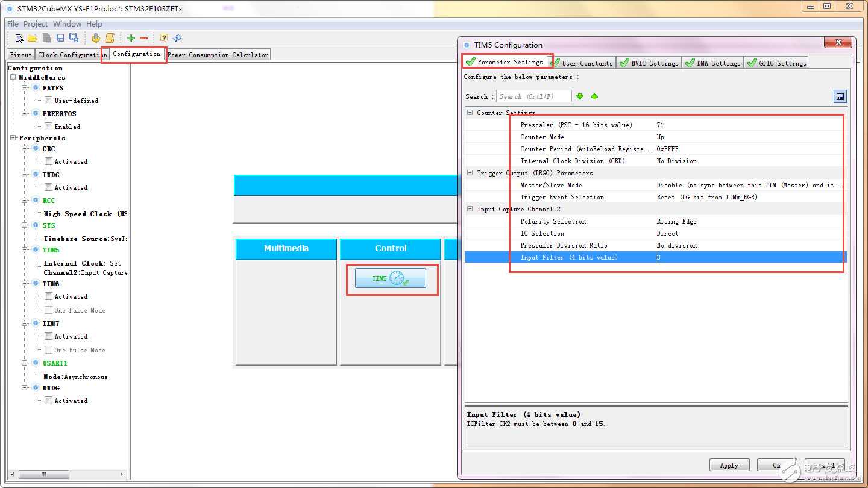Open the Power Consumption Calculator tab
This screenshot has width=868, height=488.
tap(218, 55)
